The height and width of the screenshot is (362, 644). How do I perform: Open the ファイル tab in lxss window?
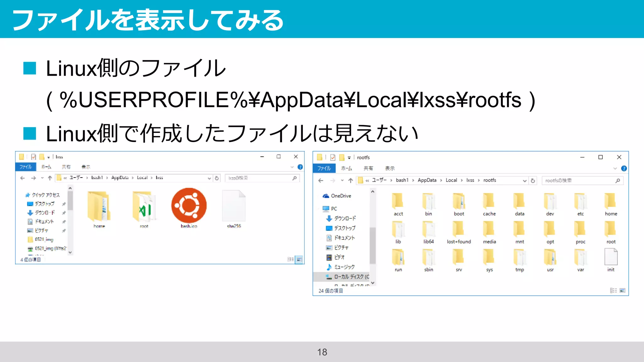[x=26, y=167]
